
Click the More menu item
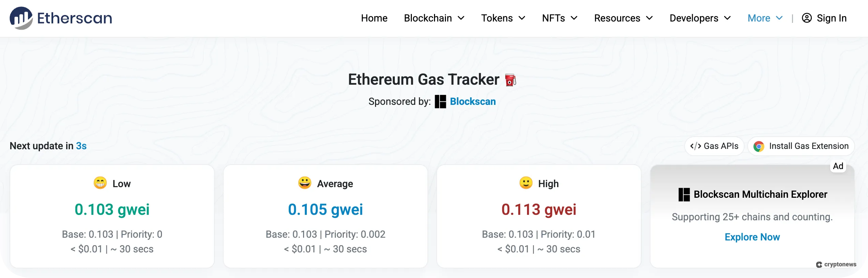[760, 18]
